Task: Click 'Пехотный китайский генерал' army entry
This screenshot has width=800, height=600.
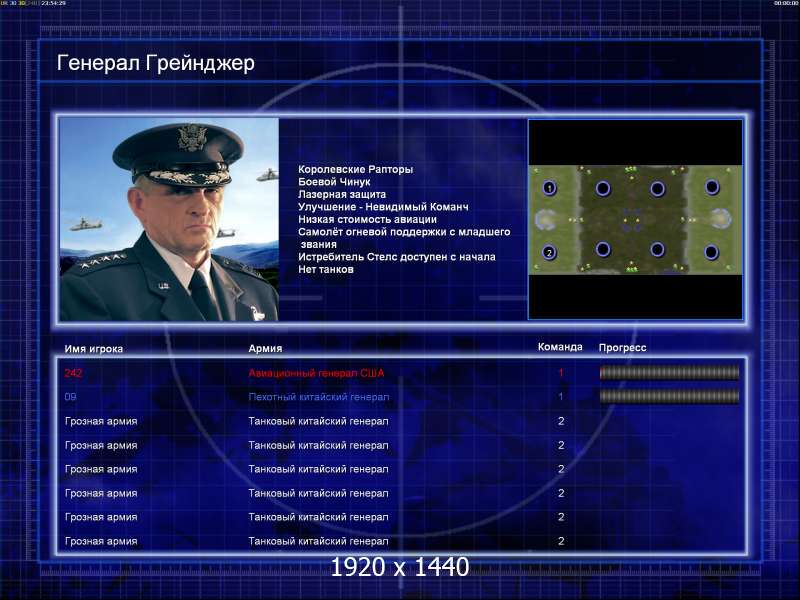Action: 319,397
